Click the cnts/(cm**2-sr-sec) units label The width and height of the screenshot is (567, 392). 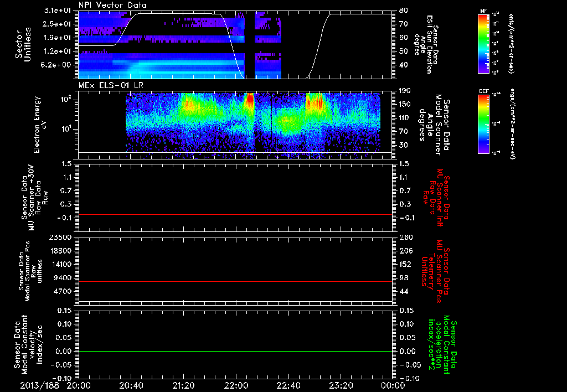[x=511, y=43]
